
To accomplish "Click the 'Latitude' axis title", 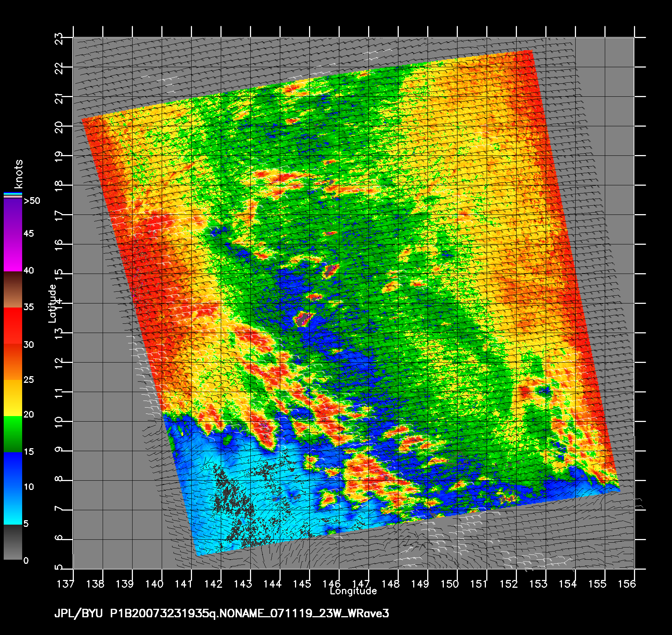I will click(x=53, y=303).
